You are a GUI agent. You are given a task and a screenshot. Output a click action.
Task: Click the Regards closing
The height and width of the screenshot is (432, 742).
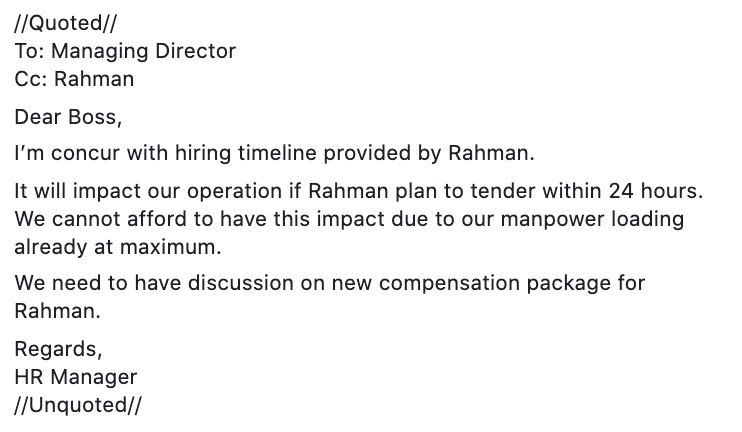point(58,350)
